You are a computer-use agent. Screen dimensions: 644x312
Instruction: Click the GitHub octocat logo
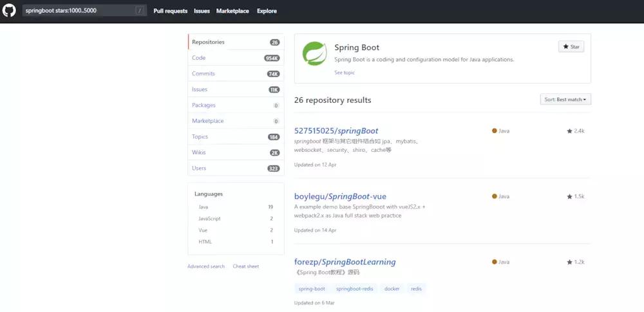pyautogui.click(x=8, y=11)
